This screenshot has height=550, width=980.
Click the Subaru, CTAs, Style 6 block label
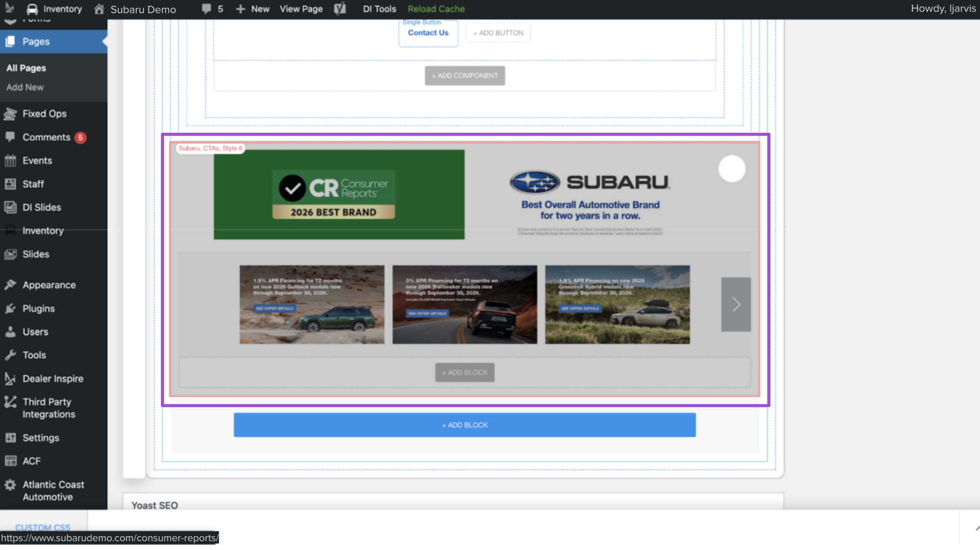(x=211, y=148)
